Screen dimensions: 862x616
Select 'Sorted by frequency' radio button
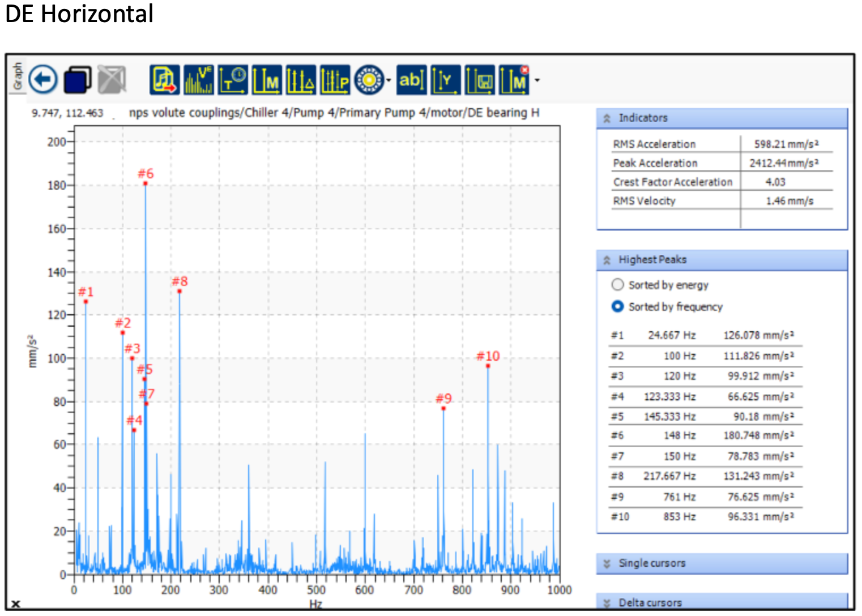click(618, 306)
